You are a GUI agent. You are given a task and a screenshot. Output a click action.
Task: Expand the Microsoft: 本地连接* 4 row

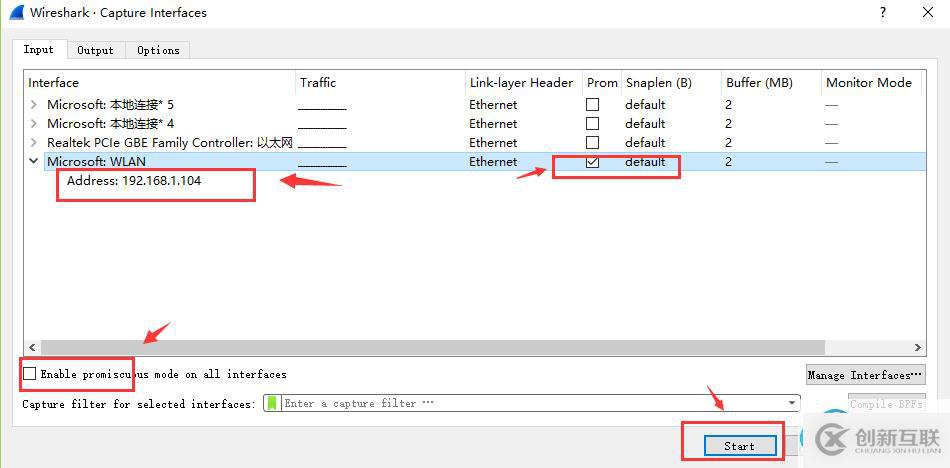(33, 124)
